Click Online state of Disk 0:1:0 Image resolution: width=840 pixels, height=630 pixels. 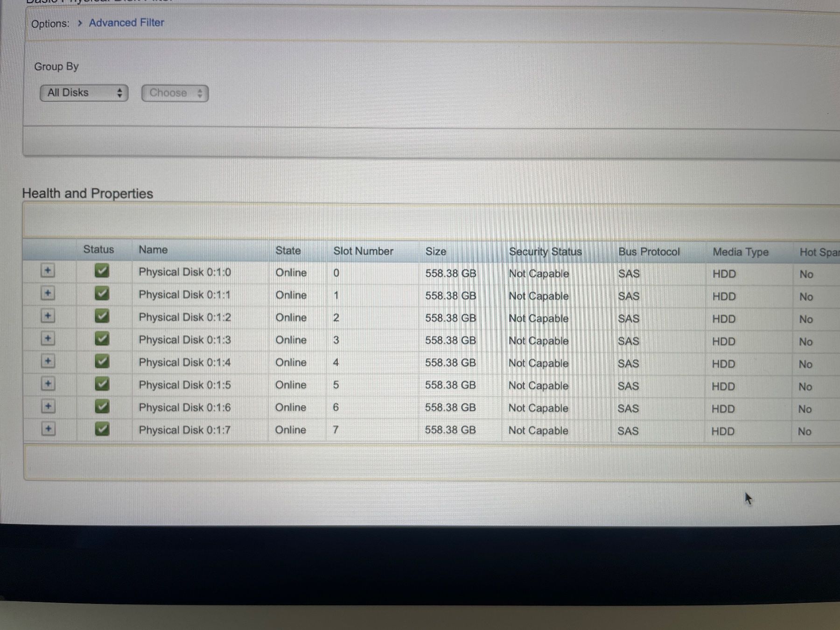point(291,273)
